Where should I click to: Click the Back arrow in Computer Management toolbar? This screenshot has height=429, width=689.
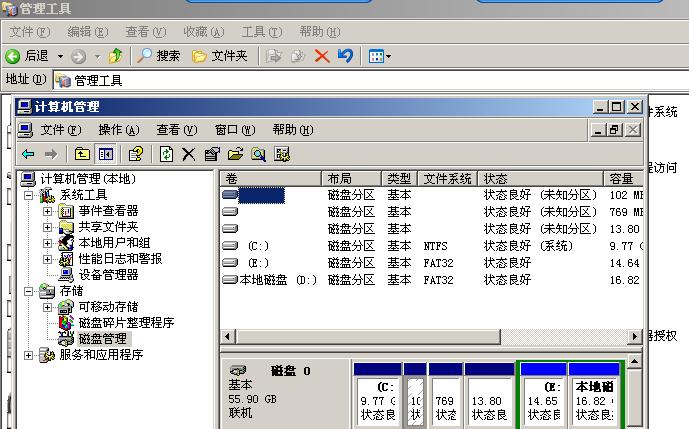(28, 154)
